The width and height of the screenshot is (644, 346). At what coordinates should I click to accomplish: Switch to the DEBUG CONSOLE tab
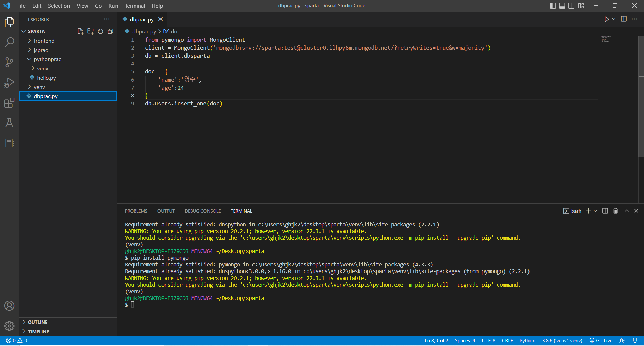point(202,211)
